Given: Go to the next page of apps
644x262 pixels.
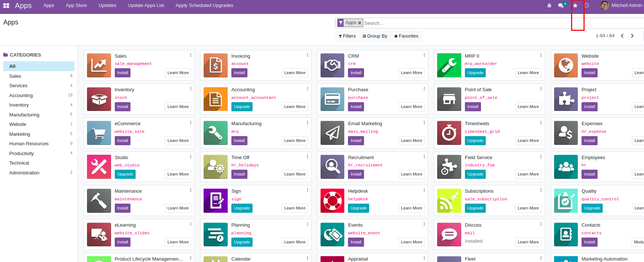Looking at the screenshot, I should click(x=632, y=36).
